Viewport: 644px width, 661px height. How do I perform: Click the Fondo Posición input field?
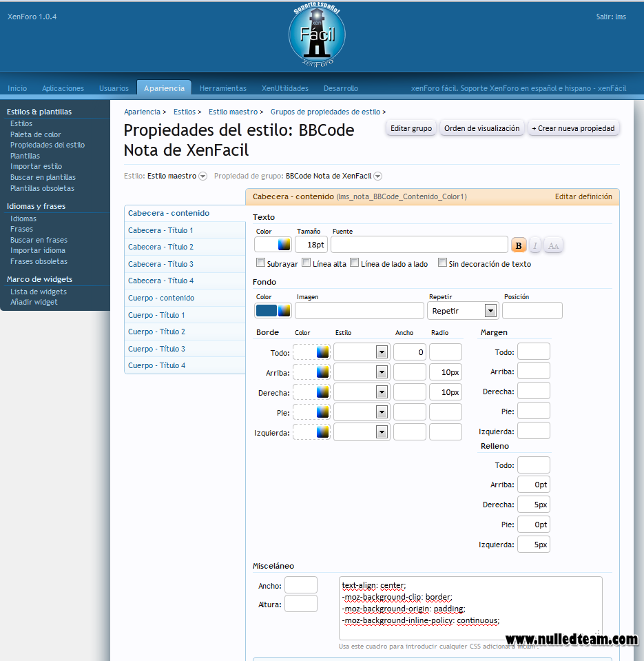(532, 311)
